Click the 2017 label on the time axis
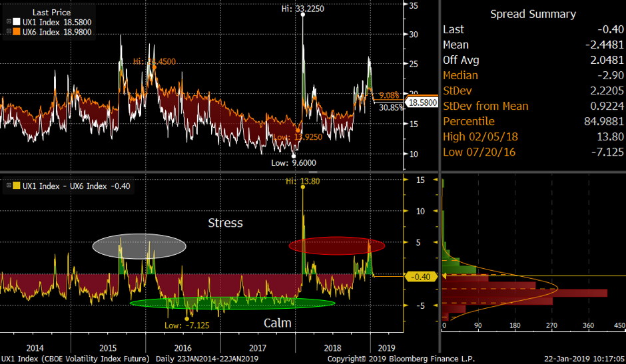 (x=258, y=348)
